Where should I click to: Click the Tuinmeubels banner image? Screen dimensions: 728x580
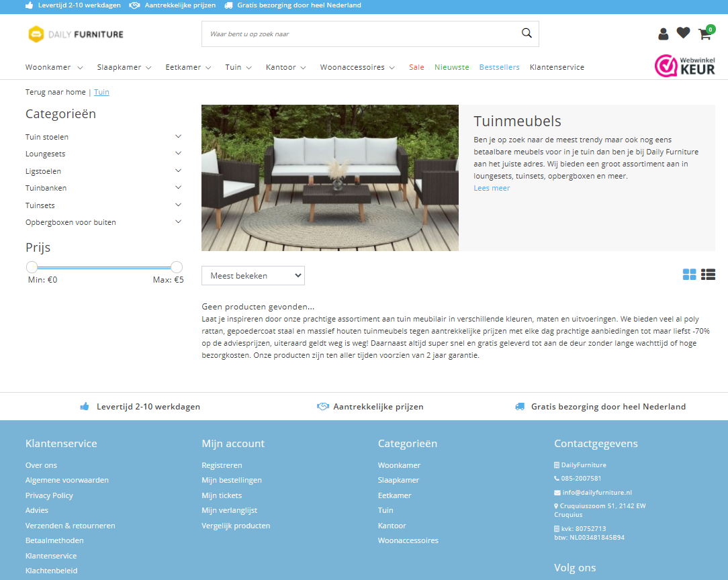point(330,178)
